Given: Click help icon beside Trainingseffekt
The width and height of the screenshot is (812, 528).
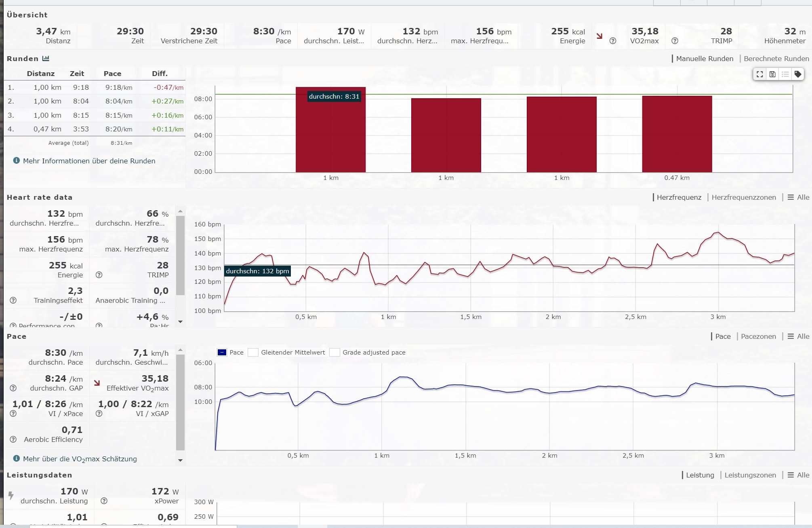Looking at the screenshot, I should pos(13,300).
